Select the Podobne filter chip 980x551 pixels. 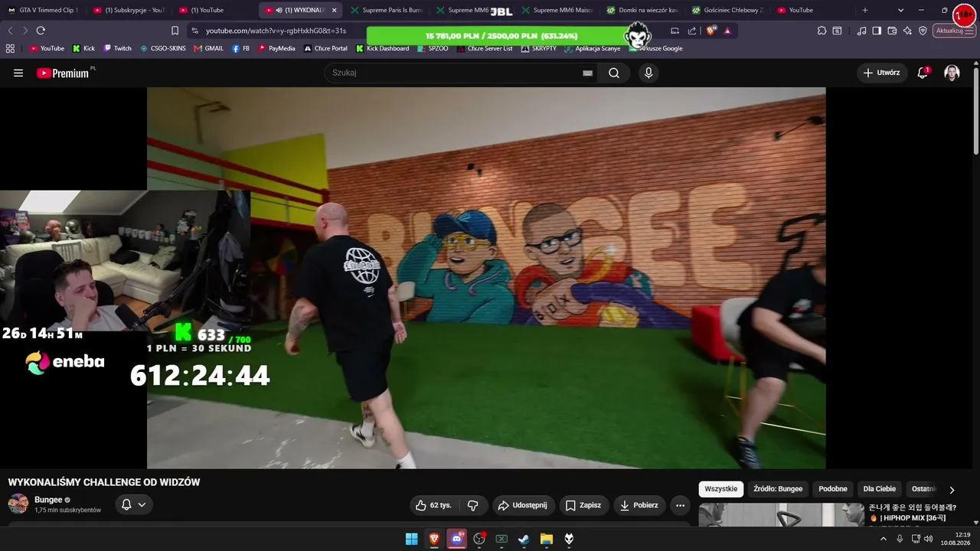pyautogui.click(x=833, y=489)
